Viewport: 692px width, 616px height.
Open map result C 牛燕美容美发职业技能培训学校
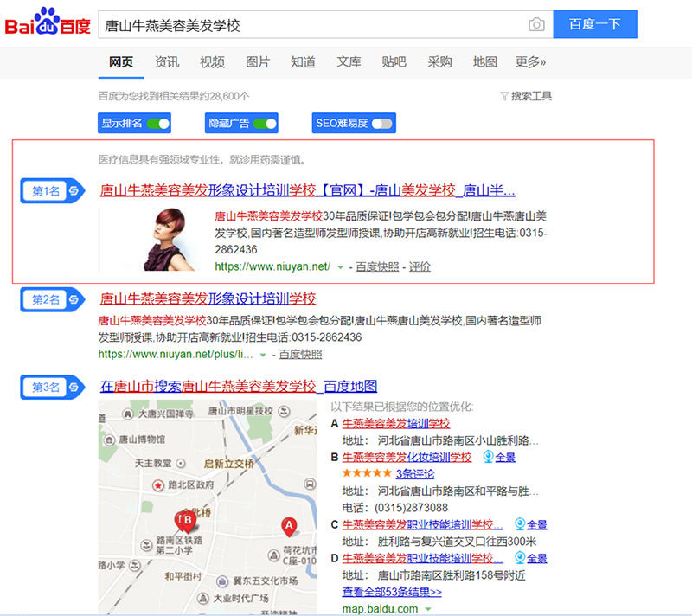coord(422,524)
